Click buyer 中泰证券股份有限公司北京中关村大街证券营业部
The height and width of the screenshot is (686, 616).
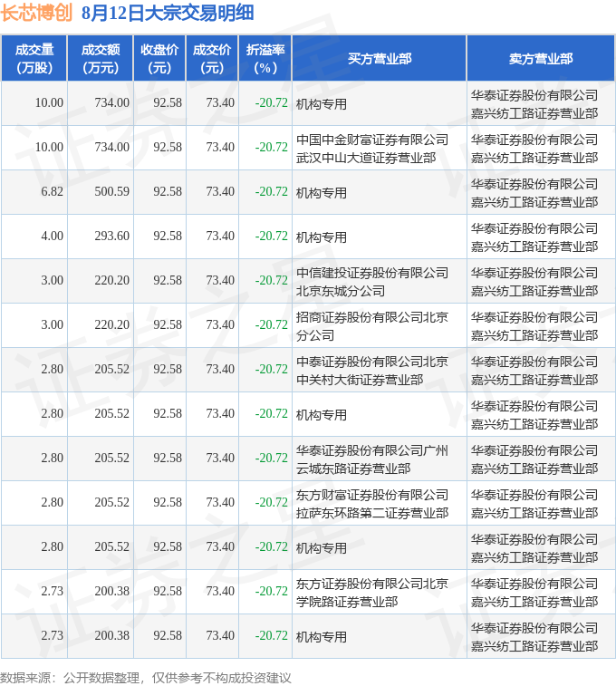pyautogui.click(x=372, y=370)
